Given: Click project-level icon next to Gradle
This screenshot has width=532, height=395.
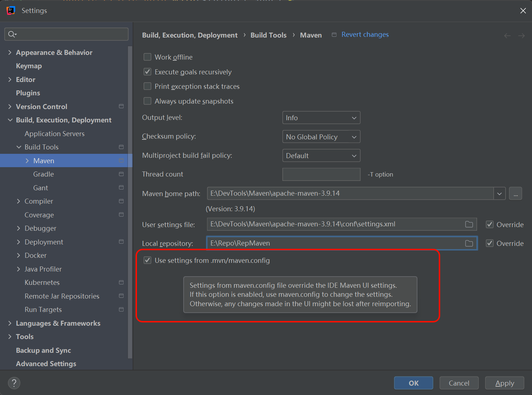Looking at the screenshot, I should tap(121, 174).
